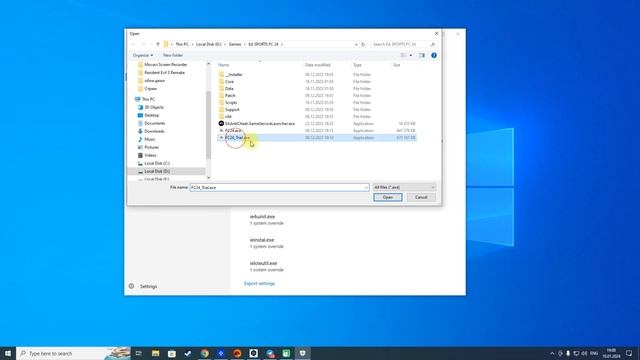
Task: Open the File name history dropdown arrow
Action: tap(366, 187)
